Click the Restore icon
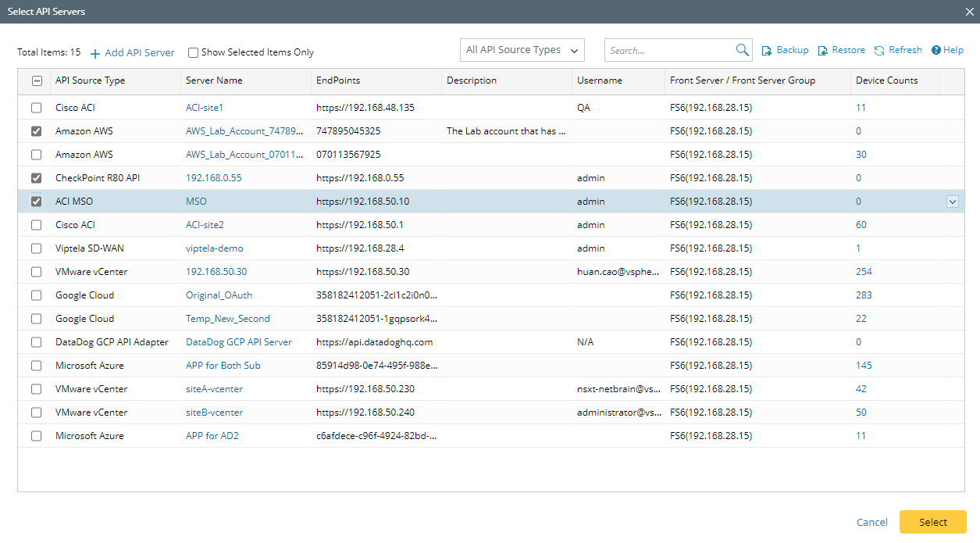Viewport: 980px width, 543px height. tap(823, 50)
